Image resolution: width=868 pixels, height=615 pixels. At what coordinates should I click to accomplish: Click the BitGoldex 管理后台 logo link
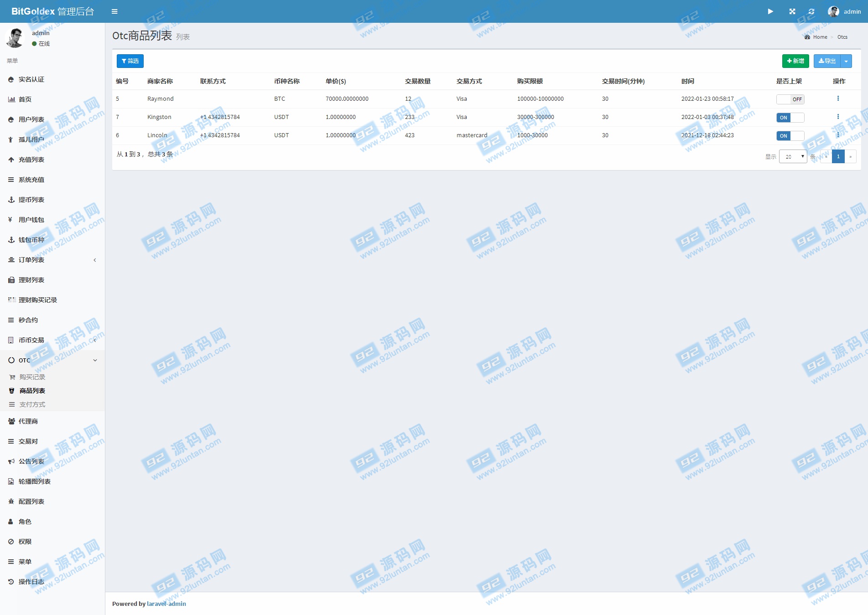[52, 11]
